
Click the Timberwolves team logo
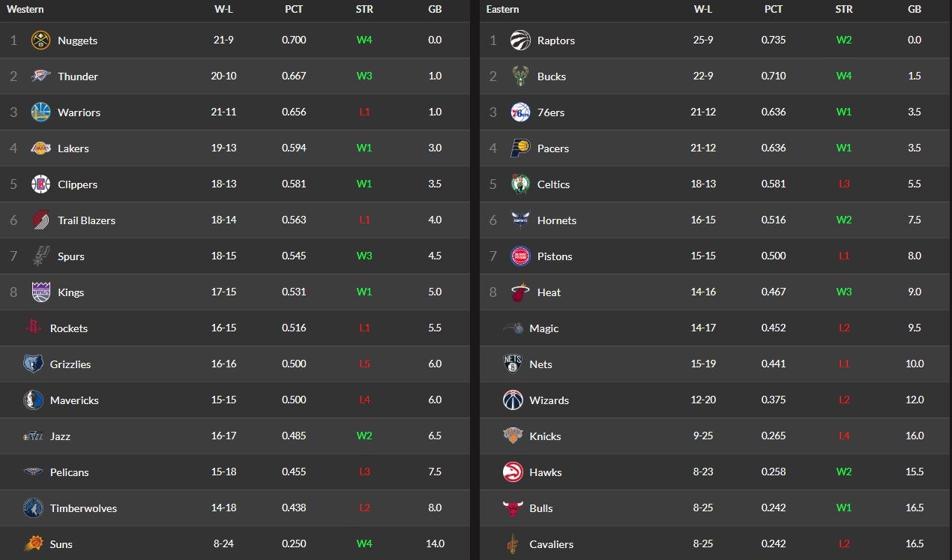33,508
